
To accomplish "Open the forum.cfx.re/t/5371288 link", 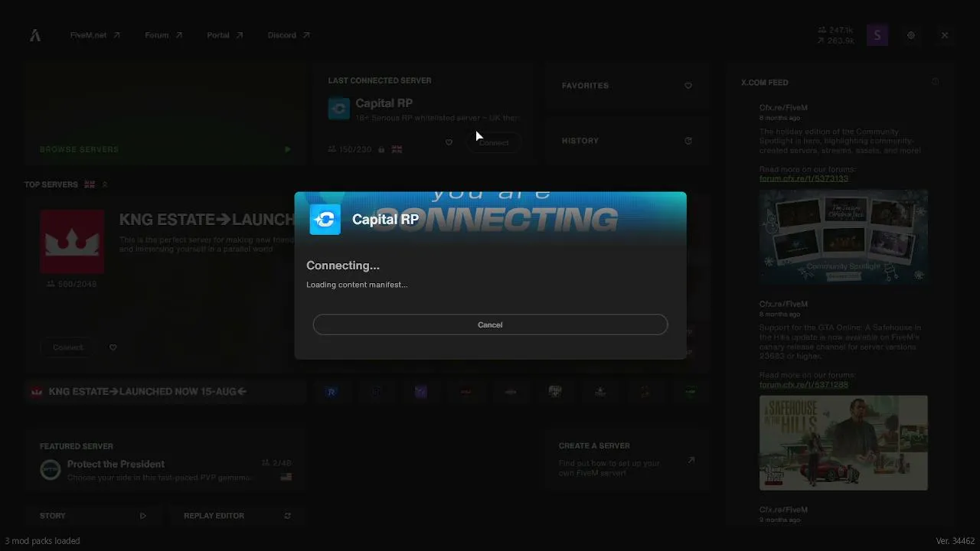I will [804, 384].
